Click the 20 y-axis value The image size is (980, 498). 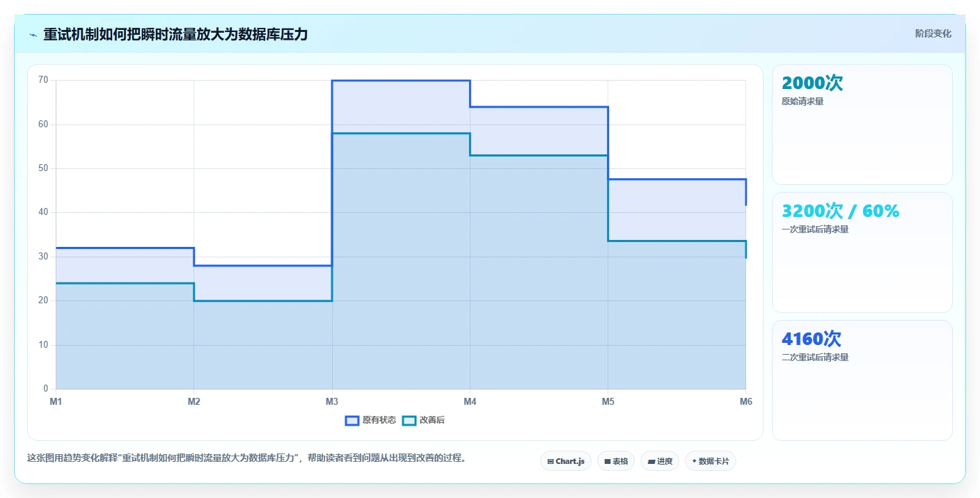click(x=43, y=300)
